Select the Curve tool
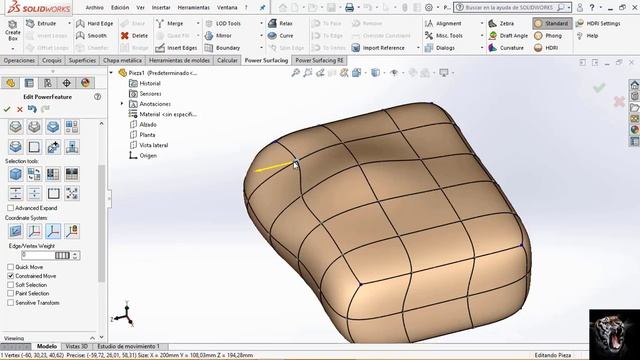The width and height of the screenshot is (640, 360). pyautogui.click(x=280, y=36)
